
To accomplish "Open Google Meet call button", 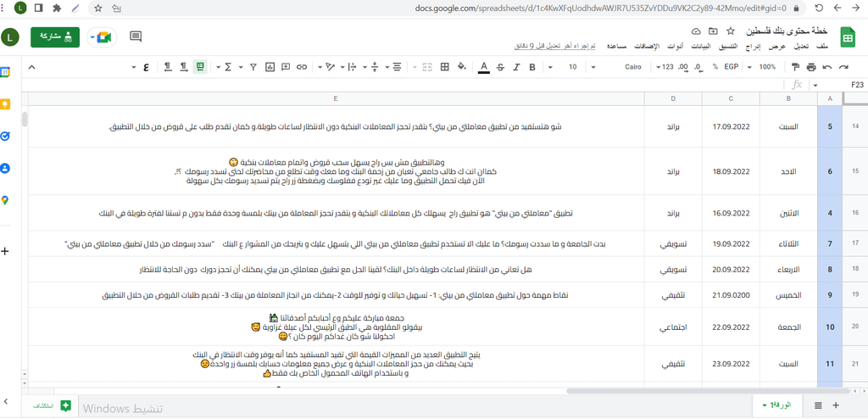I will point(102,37).
